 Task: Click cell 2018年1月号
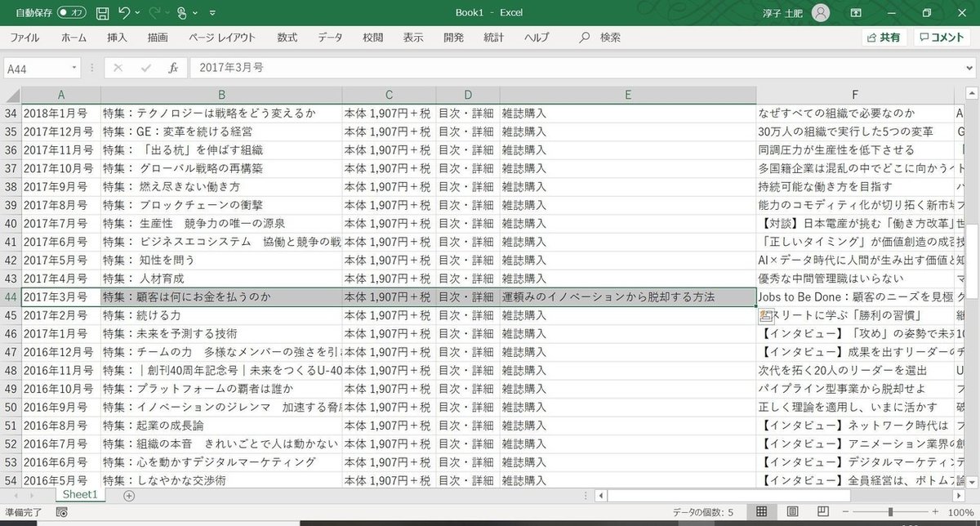(60, 113)
